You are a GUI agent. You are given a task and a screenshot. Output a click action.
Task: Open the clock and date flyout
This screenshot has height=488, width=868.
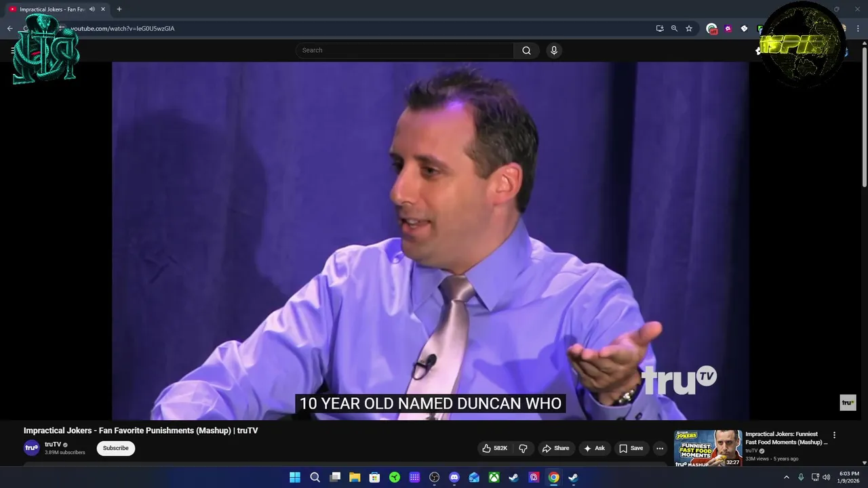pyautogui.click(x=849, y=477)
